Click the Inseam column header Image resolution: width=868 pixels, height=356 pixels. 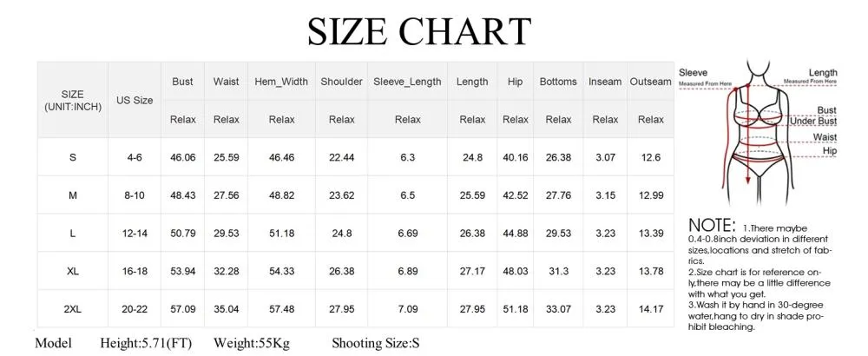pos(605,82)
